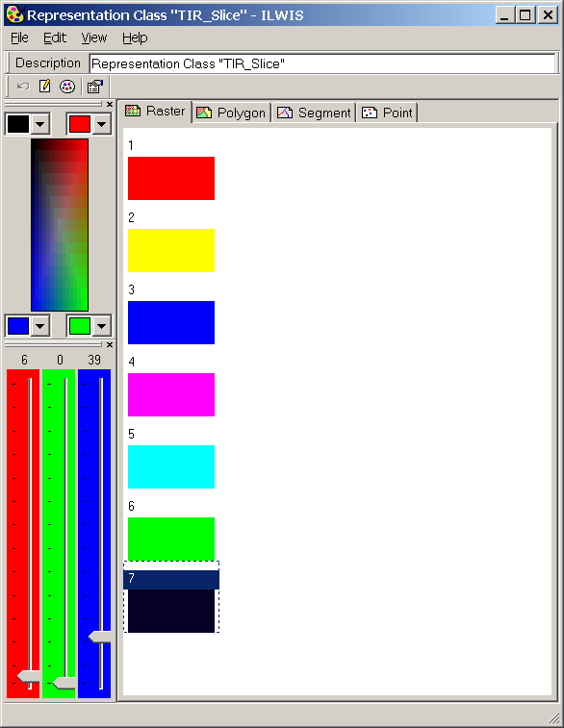
Task: Select class 1 red swatch
Action: click(171, 178)
